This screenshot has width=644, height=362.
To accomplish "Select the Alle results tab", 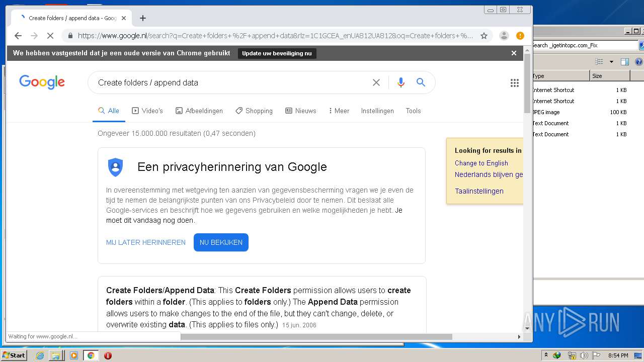I will (x=109, y=111).
